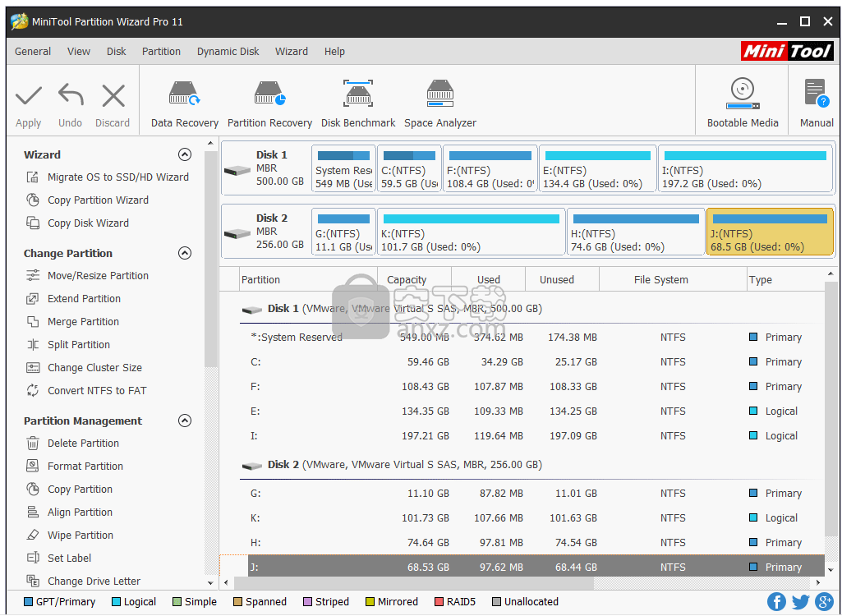Click the Copy Partition Wizard icon
Viewport: 842px width, 616px height.
click(x=33, y=200)
